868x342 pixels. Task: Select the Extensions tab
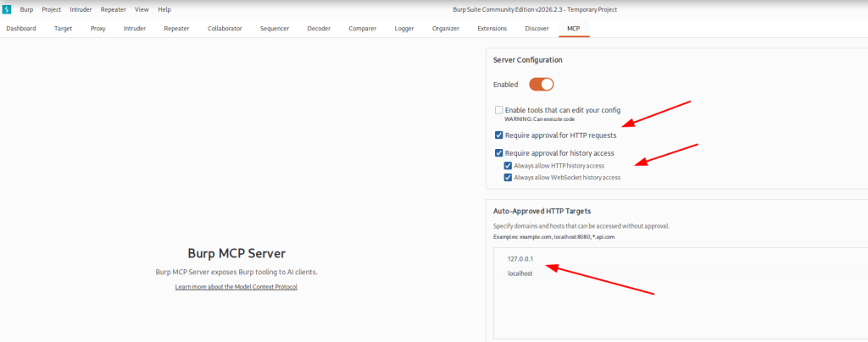point(492,28)
